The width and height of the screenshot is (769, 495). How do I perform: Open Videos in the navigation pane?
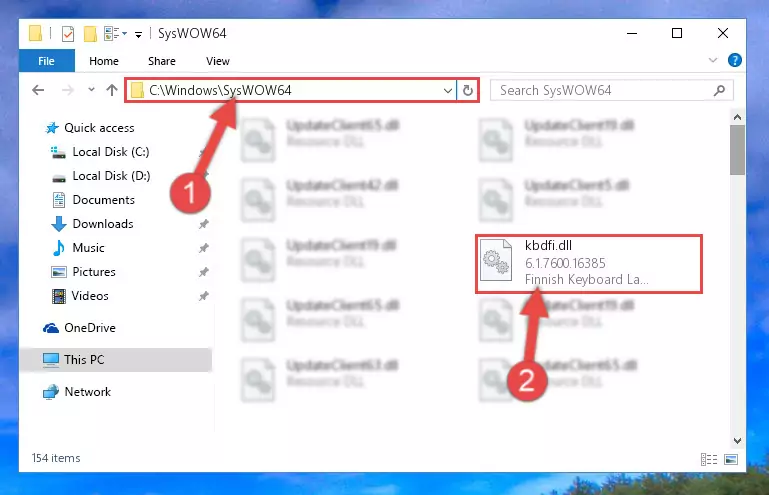[x=90, y=296]
